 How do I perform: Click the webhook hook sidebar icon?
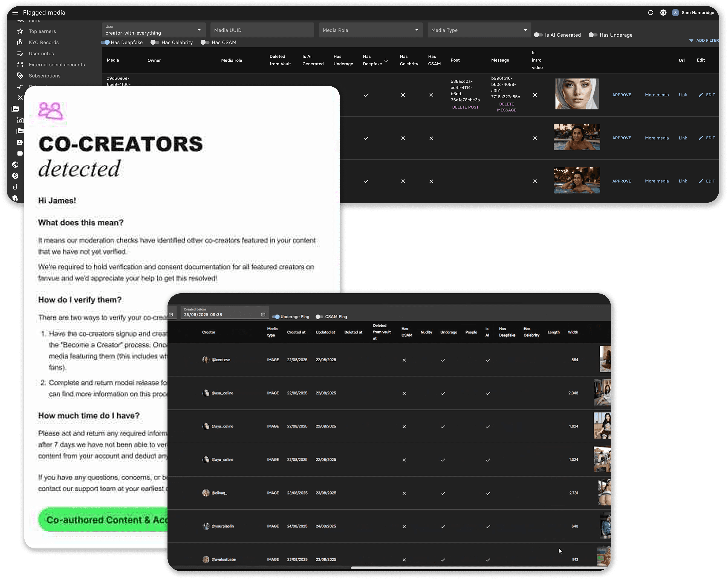[x=15, y=187]
